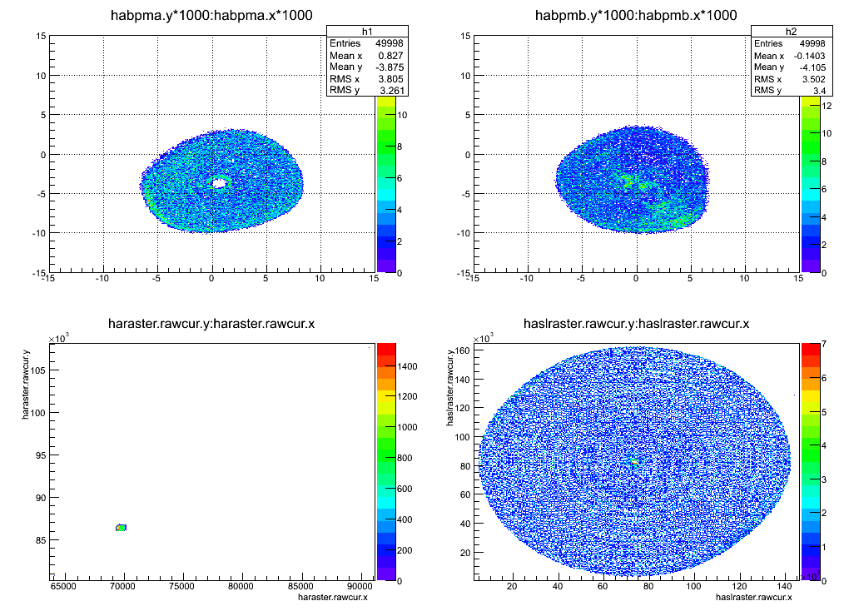The height and width of the screenshot is (616, 849).
Task: Click the h1 Mean y -3.875 row
Action: tap(367, 67)
